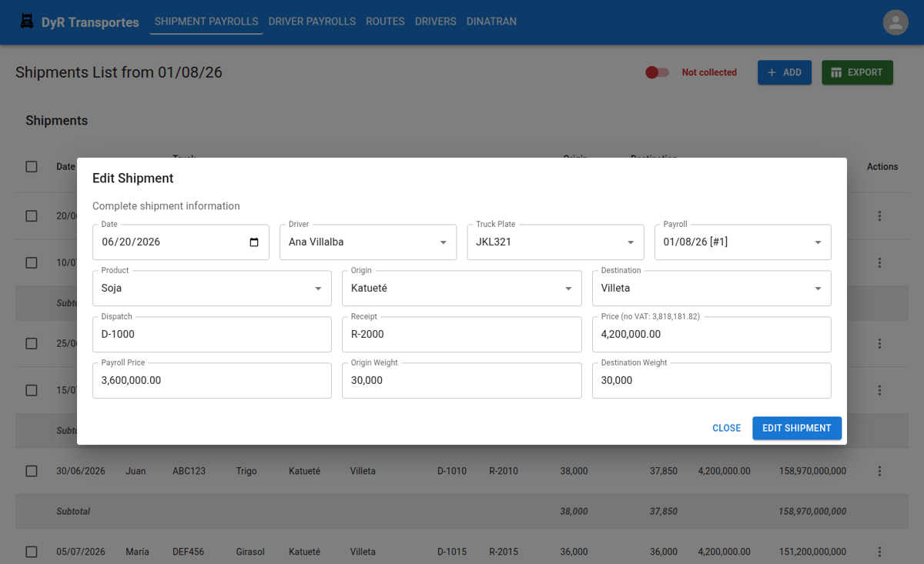Tick the checkbox for the 30/06/2026 Juan shipment

[32, 471]
